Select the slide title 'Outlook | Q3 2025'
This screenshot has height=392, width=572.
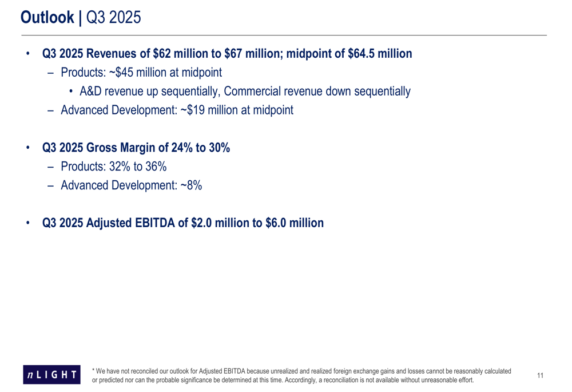pyautogui.click(x=81, y=18)
